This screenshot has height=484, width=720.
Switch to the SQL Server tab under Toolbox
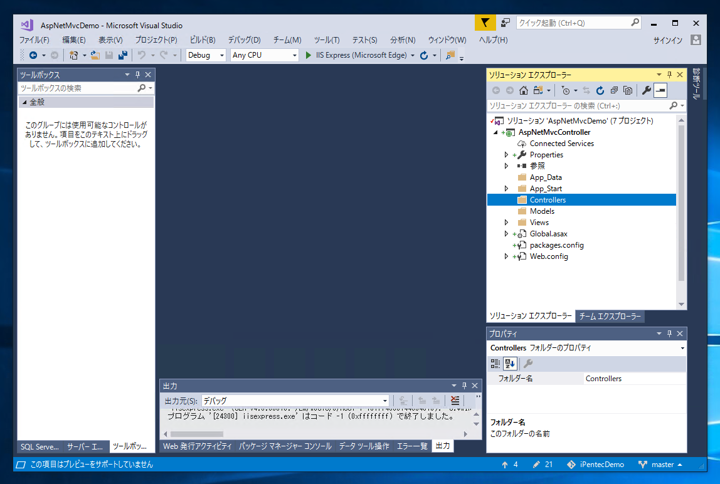tap(39, 446)
